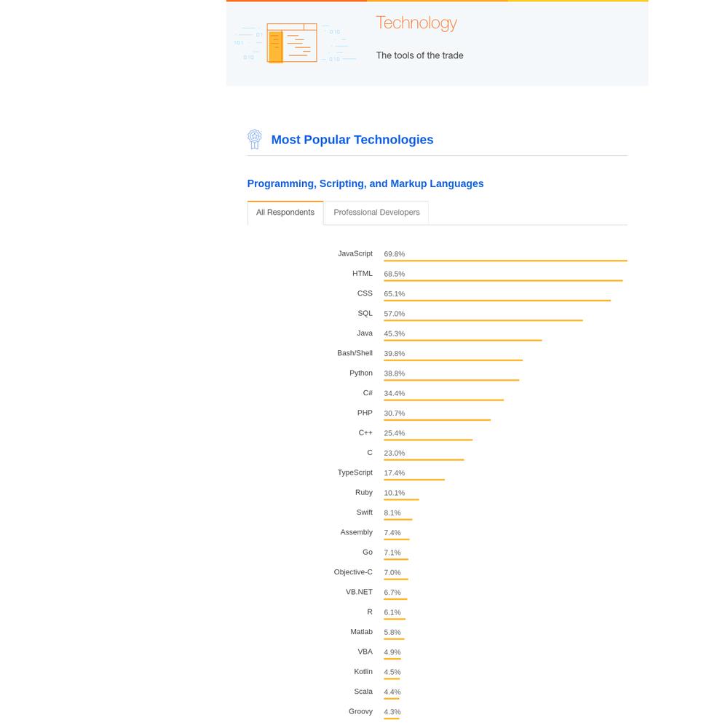The image size is (728, 728).
Task: Click the Technology section title
Action: pos(416,23)
